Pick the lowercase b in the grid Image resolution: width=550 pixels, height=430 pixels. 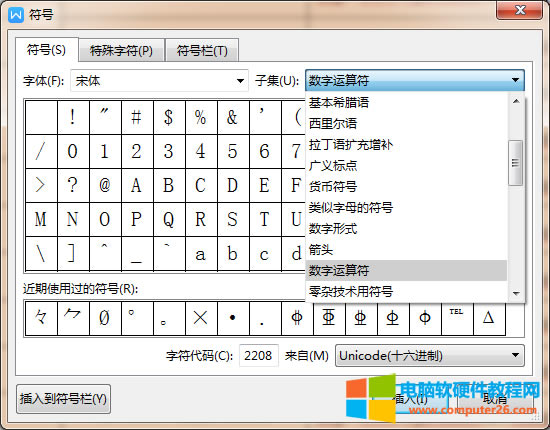tap(233, 254)
